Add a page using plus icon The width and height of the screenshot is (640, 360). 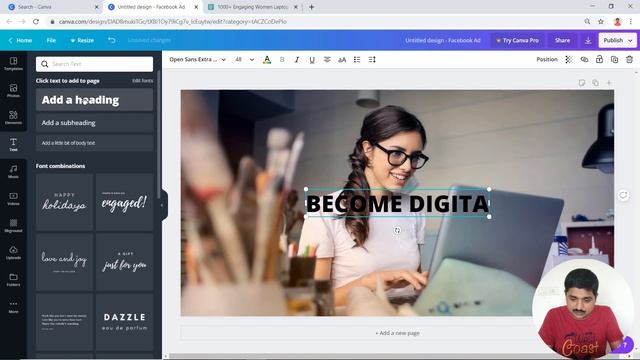tap(609, 83)
